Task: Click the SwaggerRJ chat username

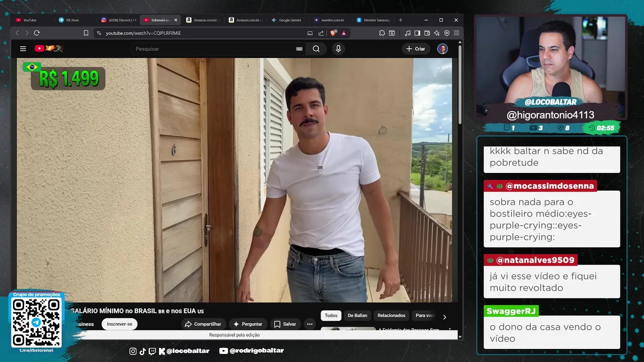Action: (x=511, y=311)
